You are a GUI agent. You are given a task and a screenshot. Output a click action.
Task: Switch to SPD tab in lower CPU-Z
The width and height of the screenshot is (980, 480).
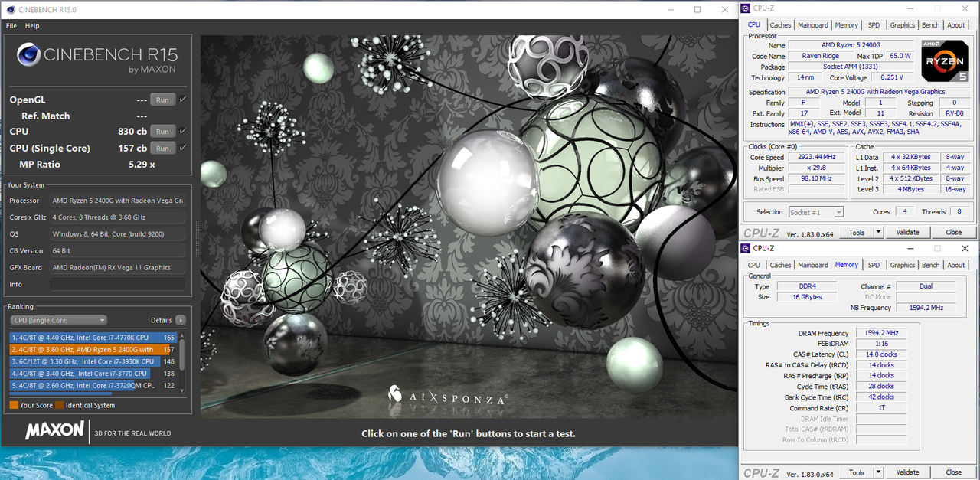point(874,266)
